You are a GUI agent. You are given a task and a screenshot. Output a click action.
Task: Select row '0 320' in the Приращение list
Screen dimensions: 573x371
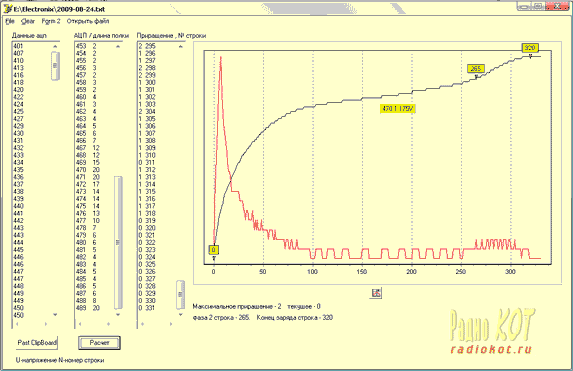click(x=147, y=228)
